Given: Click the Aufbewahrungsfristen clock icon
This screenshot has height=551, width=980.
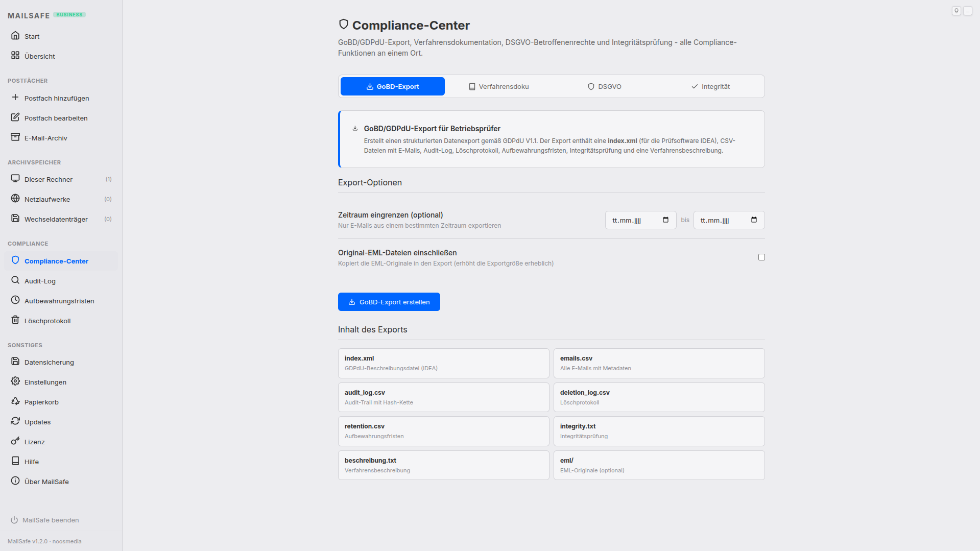Looking at the screenshot, I should (15, 300).
